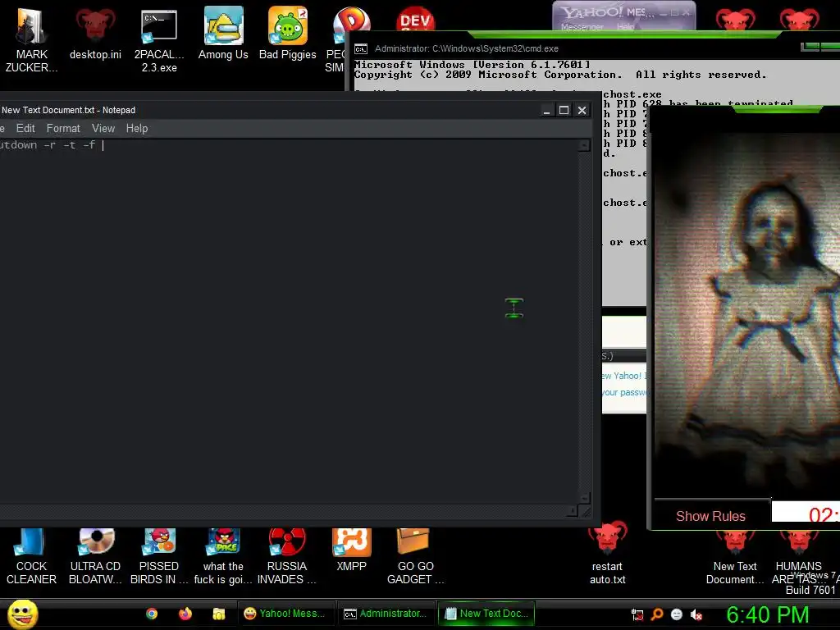Open Notepad's View menu

[x=103, y=128]
